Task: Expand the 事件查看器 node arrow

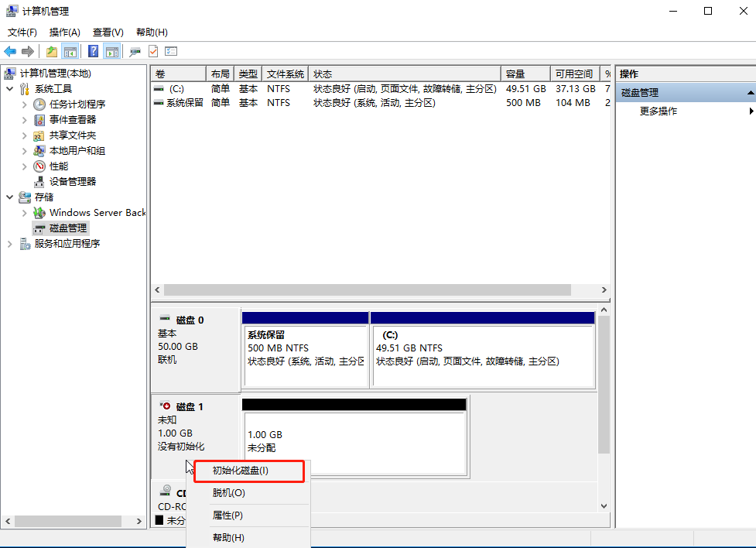Action: pos(24,120)
